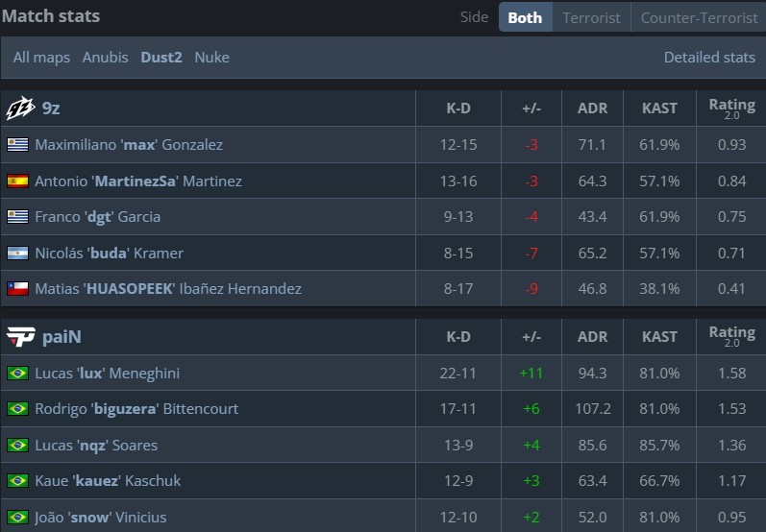
Task: Open the Detailed stats link
Action: pyautogui.click(x=709, y=58)
